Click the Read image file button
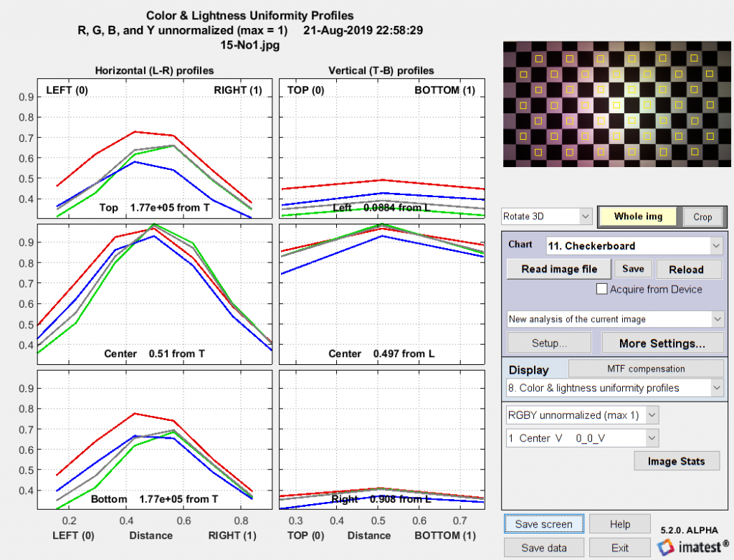 [x=559, y=269]
